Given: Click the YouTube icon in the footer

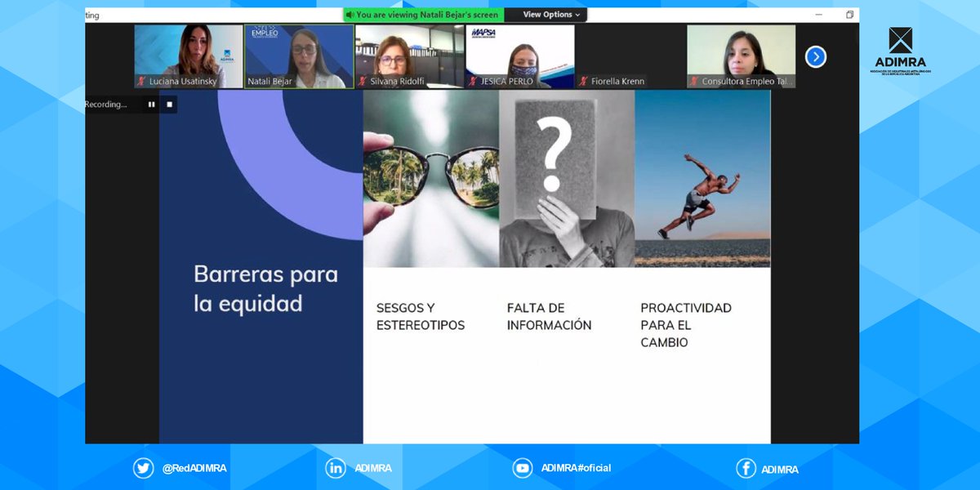Looking at the screenshot, I should pyautogui.click(x=523, y=468).
